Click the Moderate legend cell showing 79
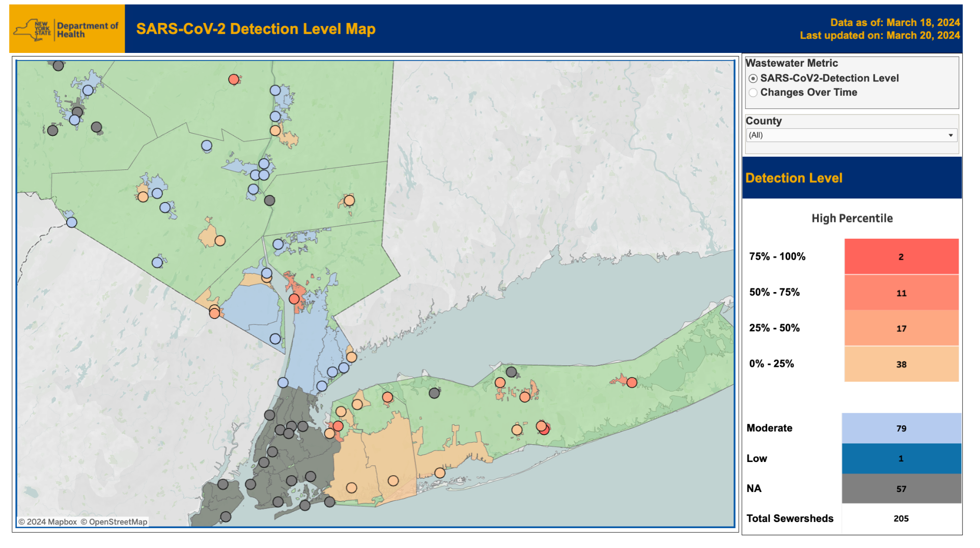 [901, 428]
